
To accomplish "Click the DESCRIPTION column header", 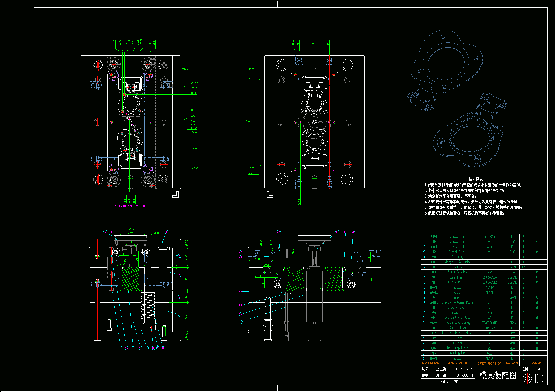I will pos(457,363).
